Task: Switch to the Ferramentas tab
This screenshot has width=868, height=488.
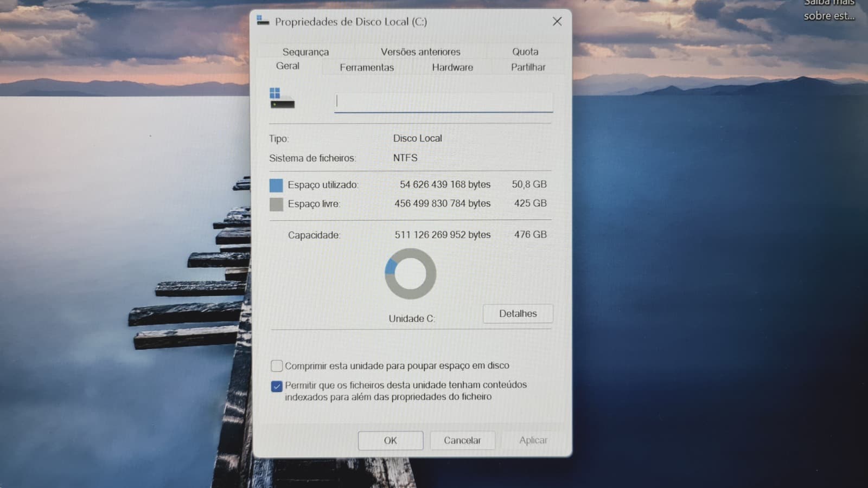Action: tap(367, 67)
